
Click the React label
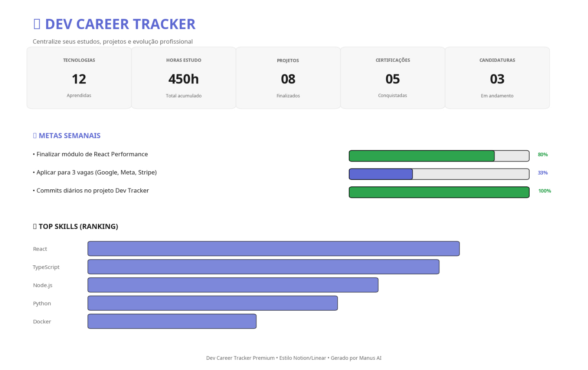tap(40, 249)
